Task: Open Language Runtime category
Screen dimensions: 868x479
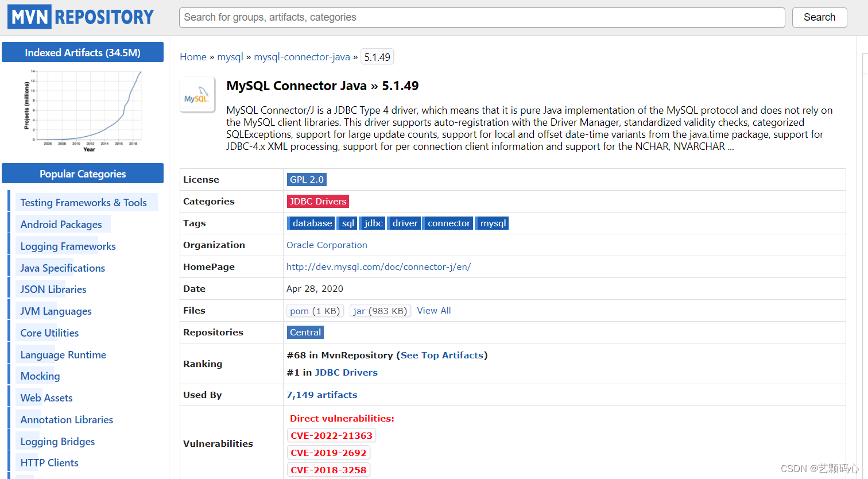Action: tap(63, 354)
